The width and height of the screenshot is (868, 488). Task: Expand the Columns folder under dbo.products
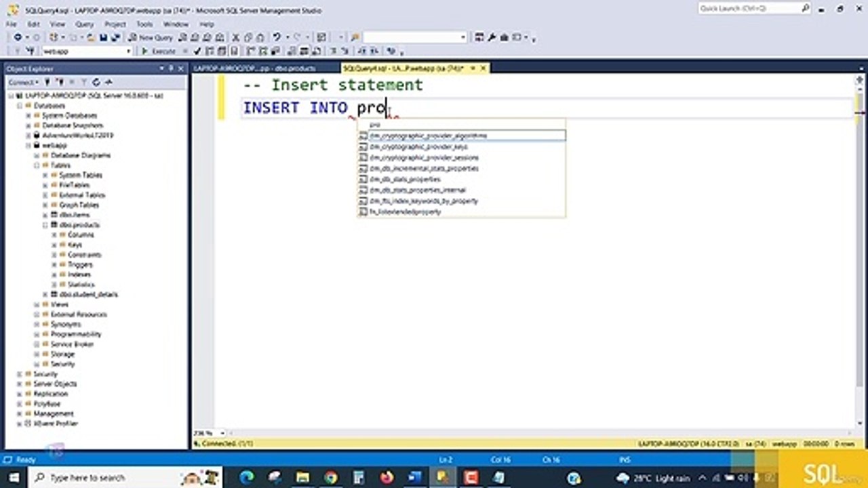click(x=55, y=235)
